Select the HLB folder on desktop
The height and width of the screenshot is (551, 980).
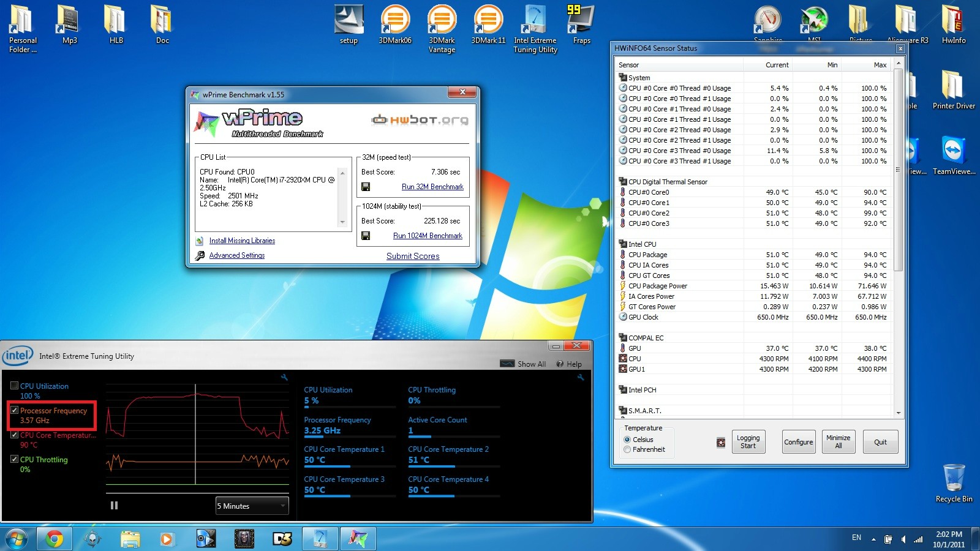tap(116, 24)
